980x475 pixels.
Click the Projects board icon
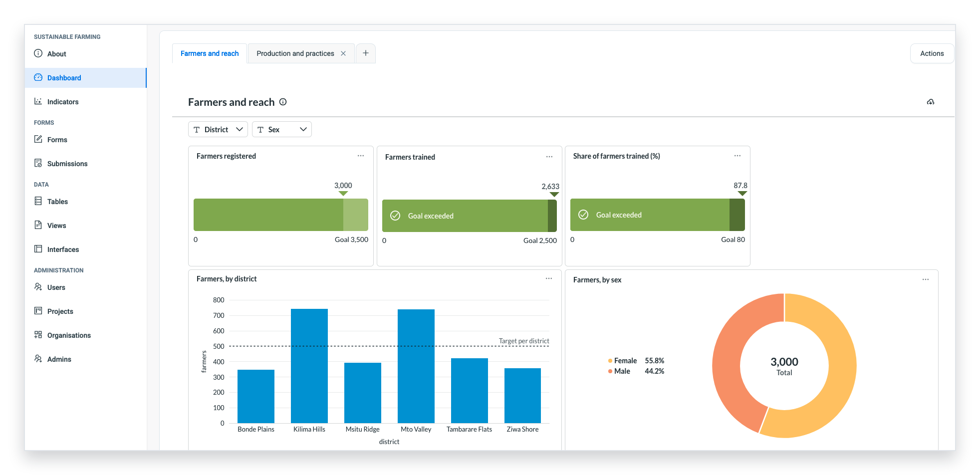pyautogui.click(x=38, y=311)
